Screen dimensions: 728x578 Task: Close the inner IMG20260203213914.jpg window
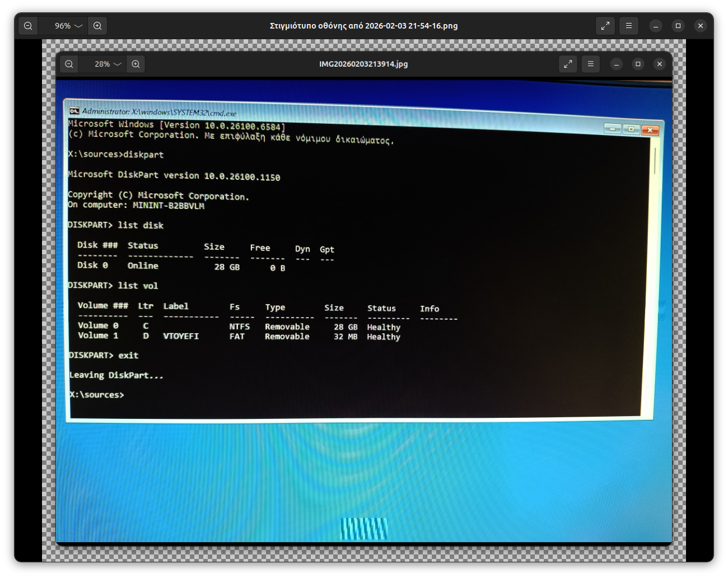660,64
